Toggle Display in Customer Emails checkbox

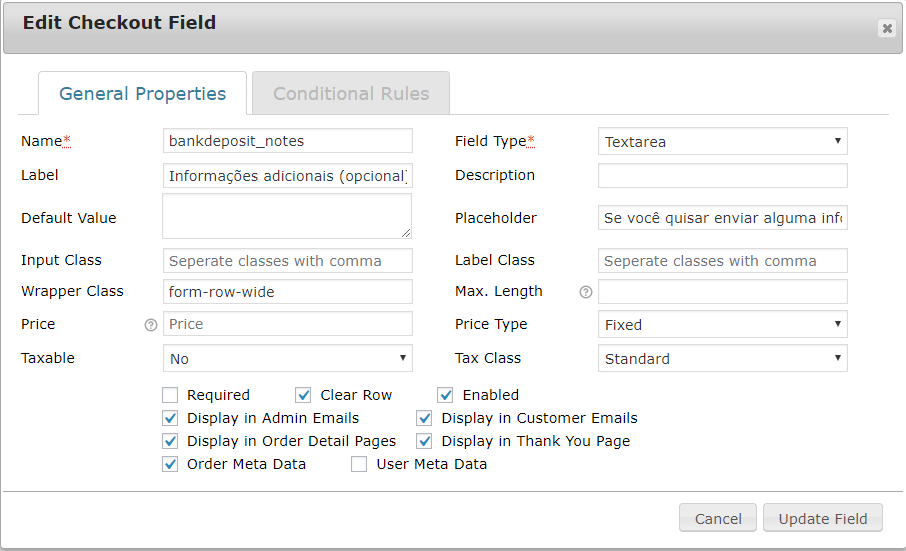(x=425, y=418)
